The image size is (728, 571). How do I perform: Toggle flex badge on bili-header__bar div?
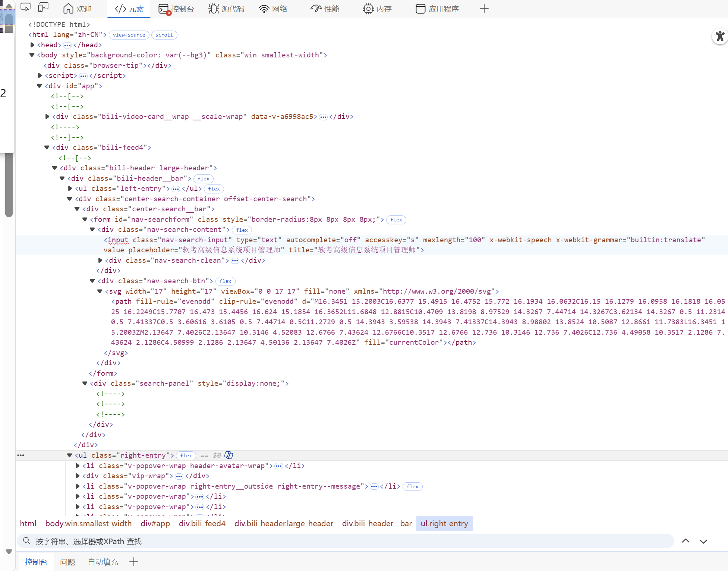tap(204, 179)
